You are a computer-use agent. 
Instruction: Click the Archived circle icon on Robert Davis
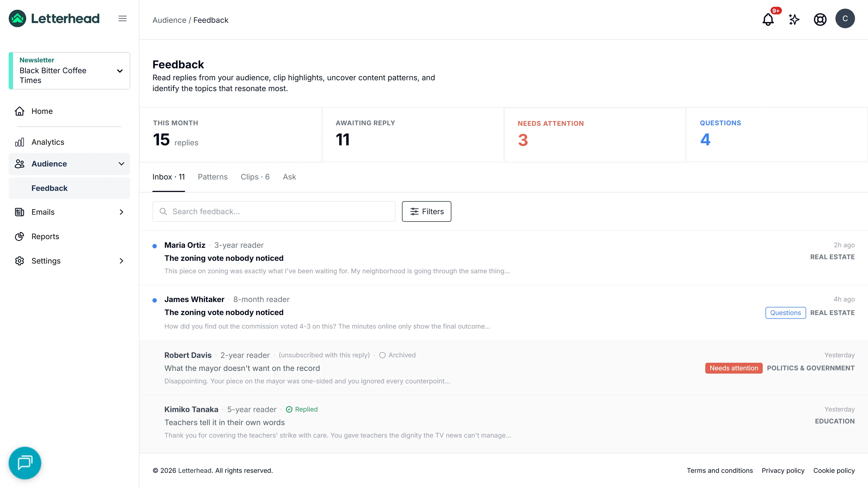point(382,355)
